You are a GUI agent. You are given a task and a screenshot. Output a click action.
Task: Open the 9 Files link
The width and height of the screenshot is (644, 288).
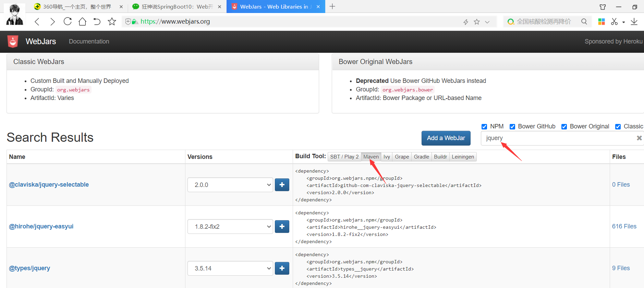(621, 268)
